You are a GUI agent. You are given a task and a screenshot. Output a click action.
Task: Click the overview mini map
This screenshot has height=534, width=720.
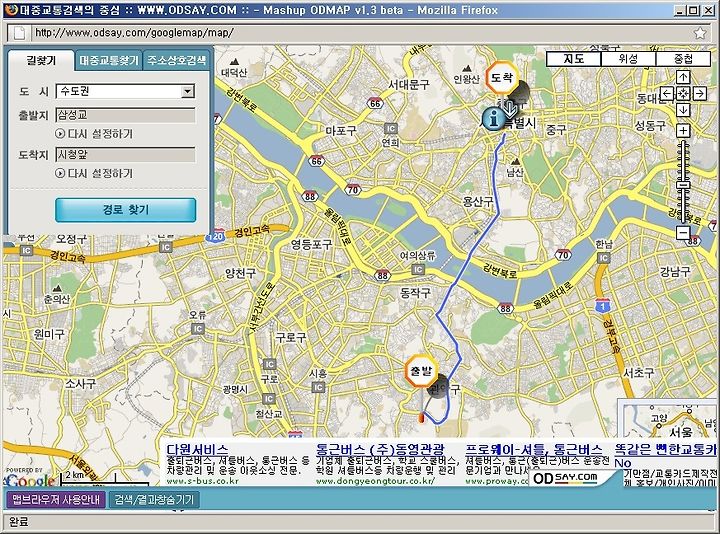pyautogui.click(x=666, y=419)
